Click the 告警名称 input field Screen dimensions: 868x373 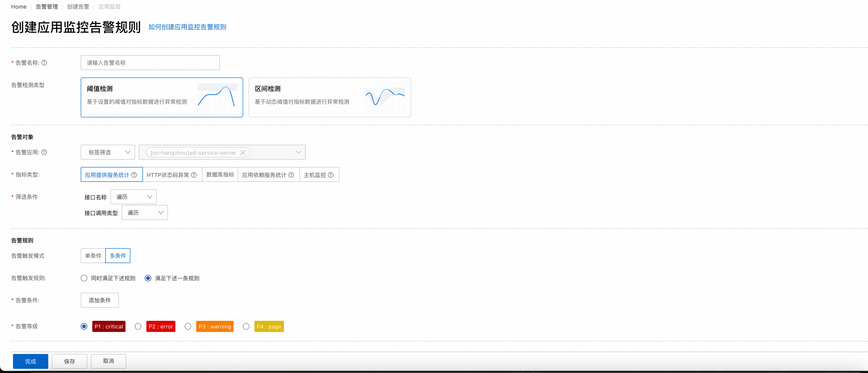coord(150,63)
